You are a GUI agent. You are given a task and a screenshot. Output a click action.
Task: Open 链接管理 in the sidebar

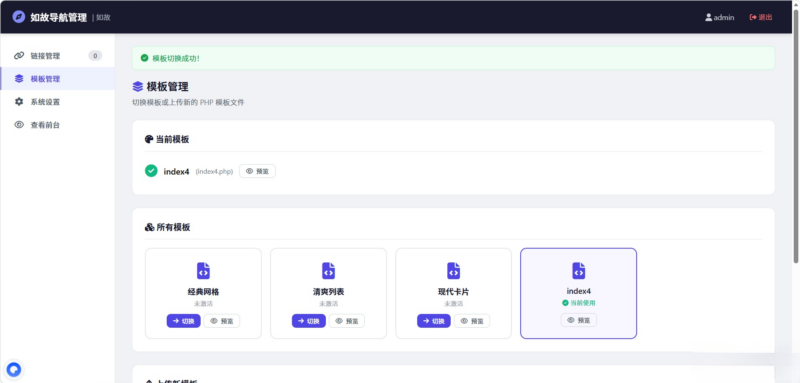point(58,56)
